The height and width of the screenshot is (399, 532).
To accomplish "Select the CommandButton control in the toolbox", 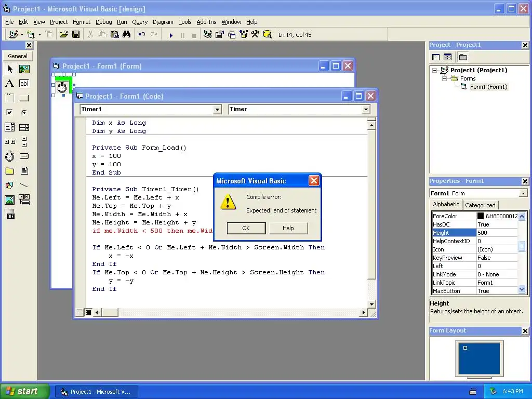I will click(x=24, y=98).
